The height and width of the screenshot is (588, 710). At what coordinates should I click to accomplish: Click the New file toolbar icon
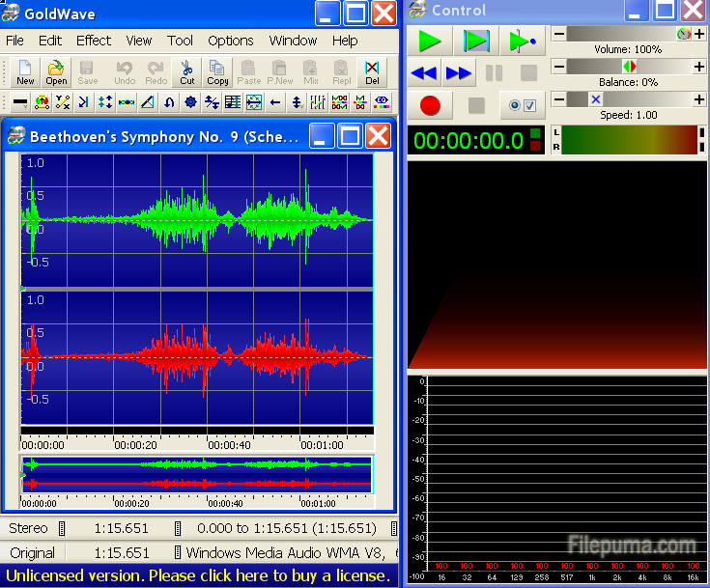[25, 72]
